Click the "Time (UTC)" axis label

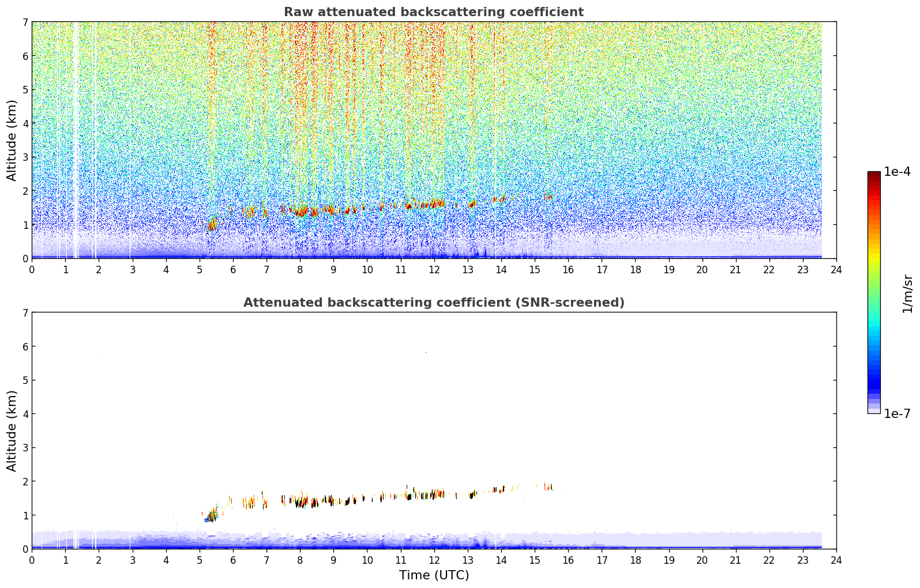pyautogui.click(x=434, y=575)
